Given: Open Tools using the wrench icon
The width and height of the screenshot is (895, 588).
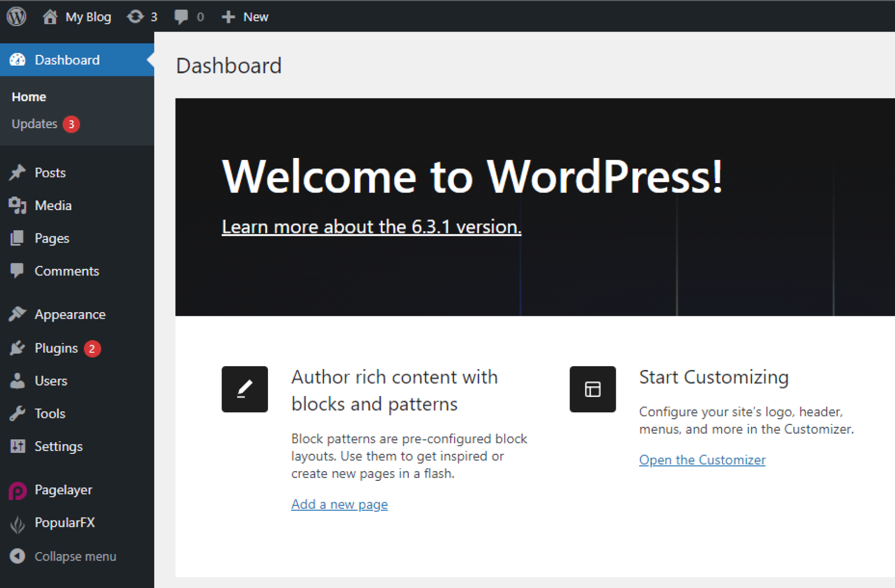Looking at the screenshot, I should coord(17,413).
